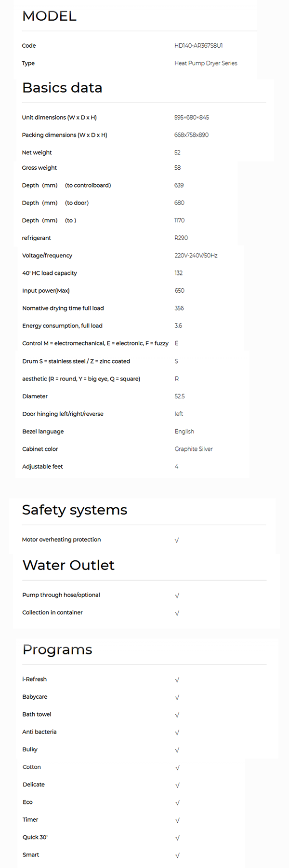The image size is (289, 868).
Task: Click the Unit dimensions value 595×680×845
Action: point(192,117)
